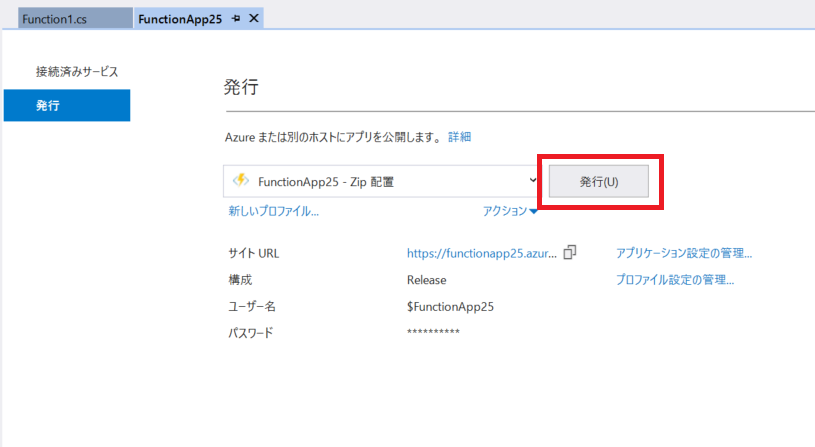Open the 詳細 link
This screenshot has width=815, height=447.
click(459, 137)
